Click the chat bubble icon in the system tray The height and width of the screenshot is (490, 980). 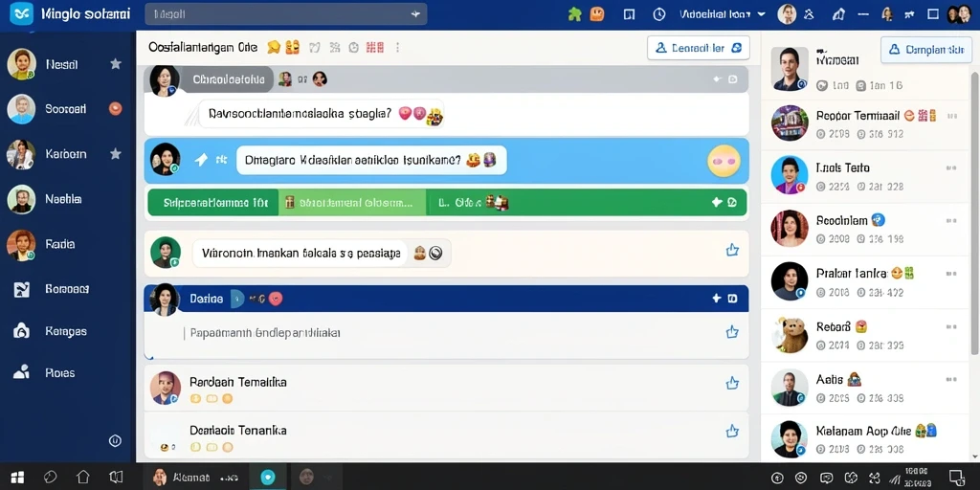826,478
